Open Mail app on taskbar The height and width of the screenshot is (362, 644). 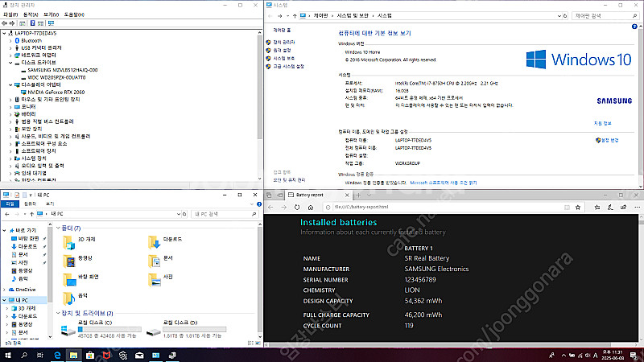coord(139,355)
